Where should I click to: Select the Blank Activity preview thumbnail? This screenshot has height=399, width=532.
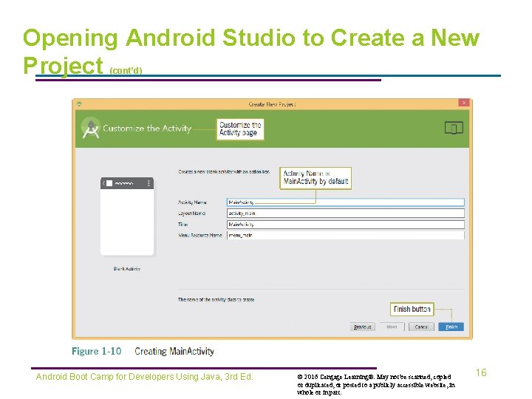click(127, 216)
